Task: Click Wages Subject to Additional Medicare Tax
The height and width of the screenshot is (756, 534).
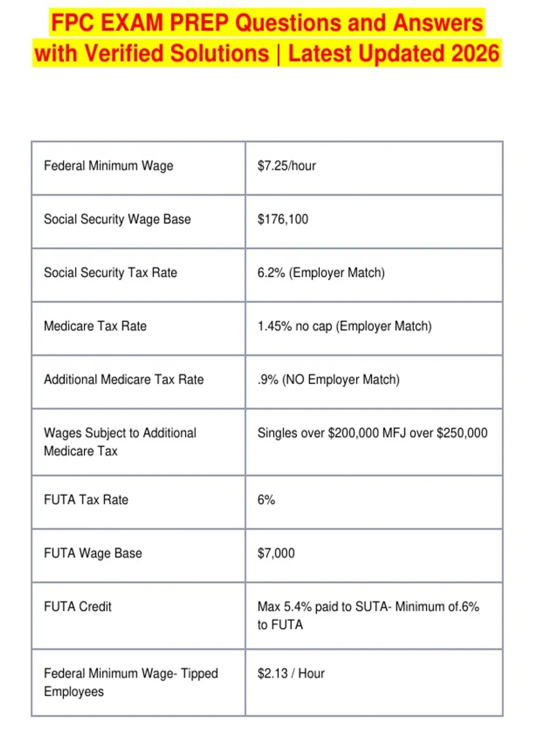Action: [x=120, y=442]
